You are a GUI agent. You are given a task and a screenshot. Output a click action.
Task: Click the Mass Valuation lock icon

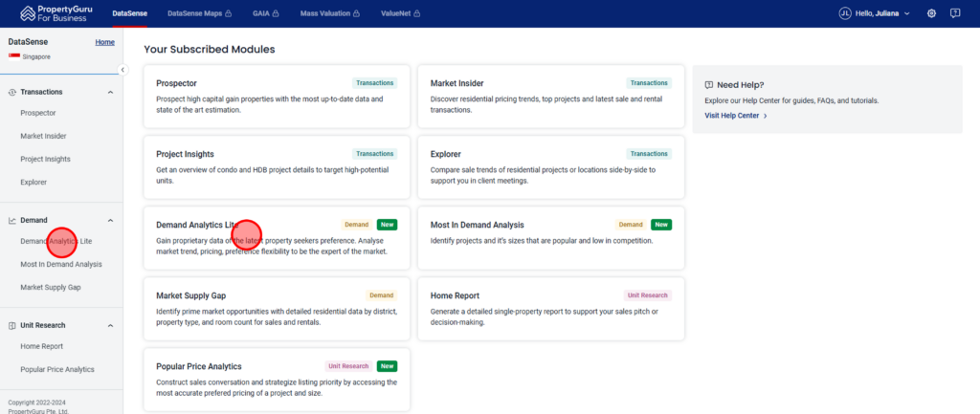point(356,13)
